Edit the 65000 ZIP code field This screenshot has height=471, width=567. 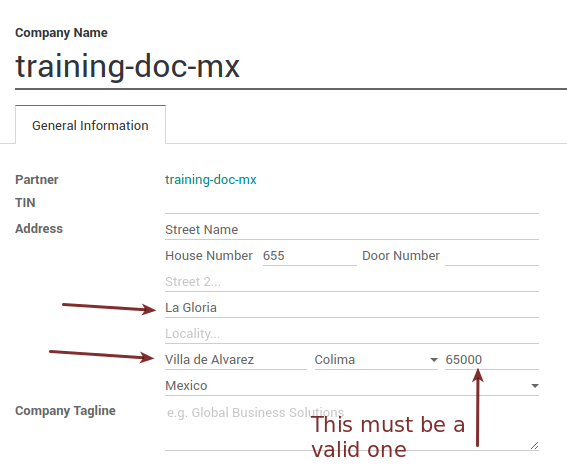click(492, 360)
